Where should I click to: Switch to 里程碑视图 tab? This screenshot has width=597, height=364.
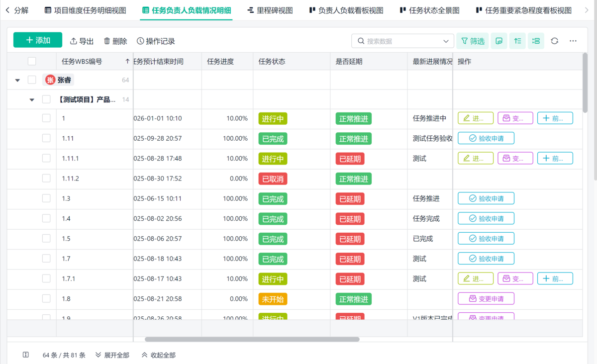tap(270, 10)
